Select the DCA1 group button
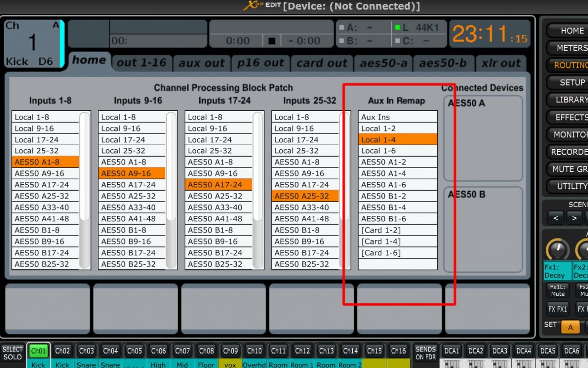 click(x=452, y=351)
